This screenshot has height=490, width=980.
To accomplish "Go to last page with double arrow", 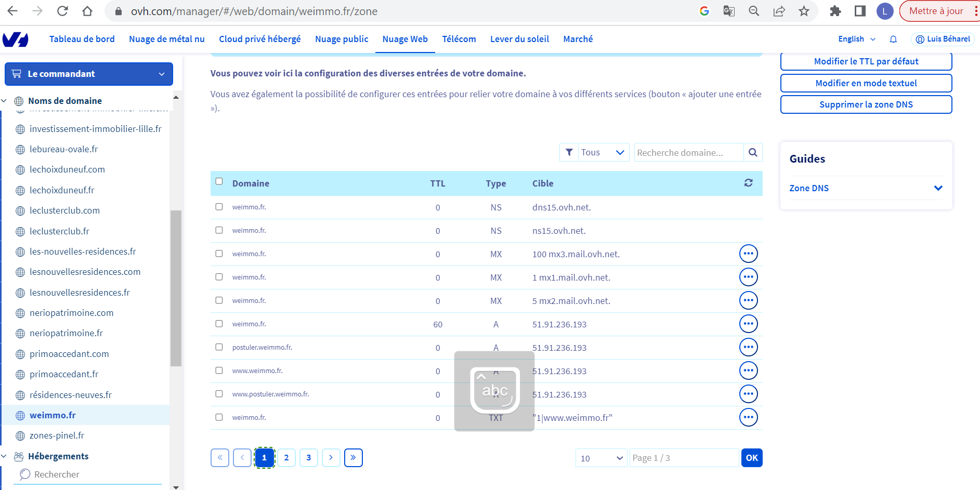I will click(x=353, y=458).
